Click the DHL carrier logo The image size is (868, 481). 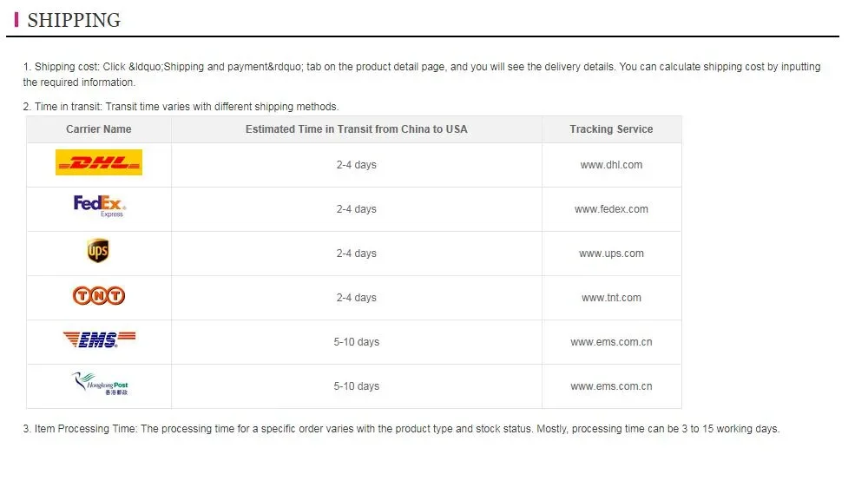[x=98, y=162]
